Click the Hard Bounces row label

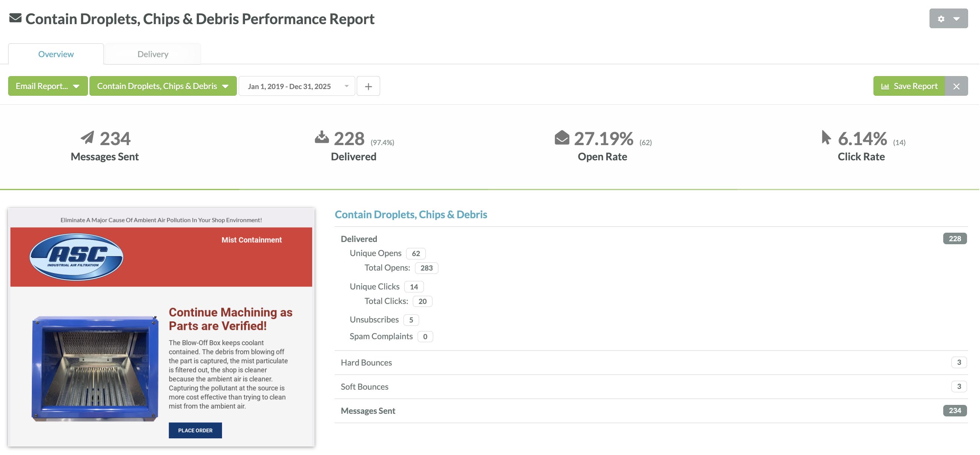[x=366, y=362]
